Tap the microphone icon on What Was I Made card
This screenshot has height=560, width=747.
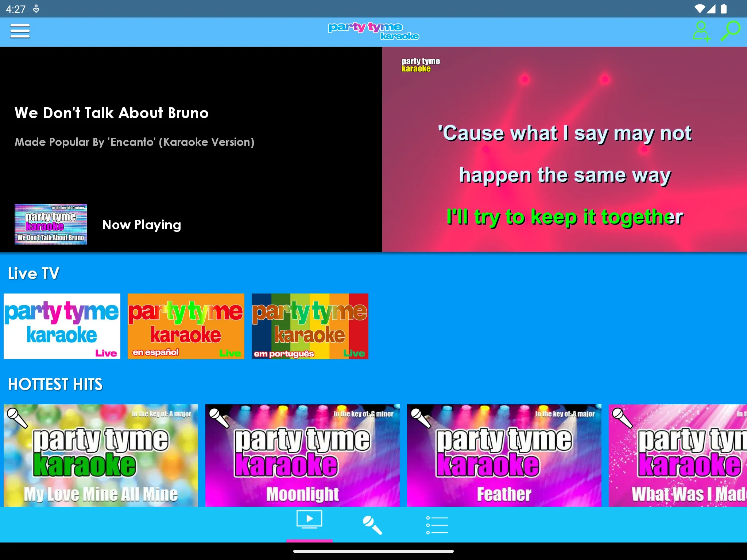[622, 418]
